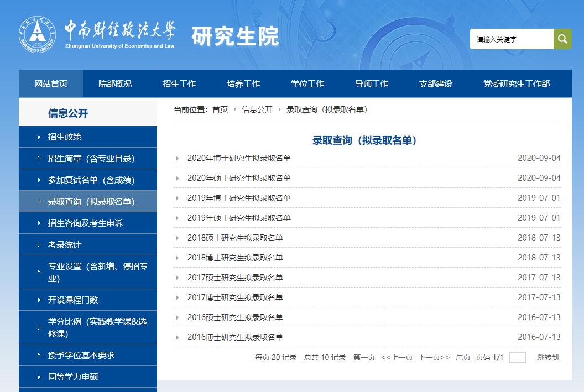Click 信息公开 in the breadcrumb path
584x392 pixels.
click(x=257, y=109)
